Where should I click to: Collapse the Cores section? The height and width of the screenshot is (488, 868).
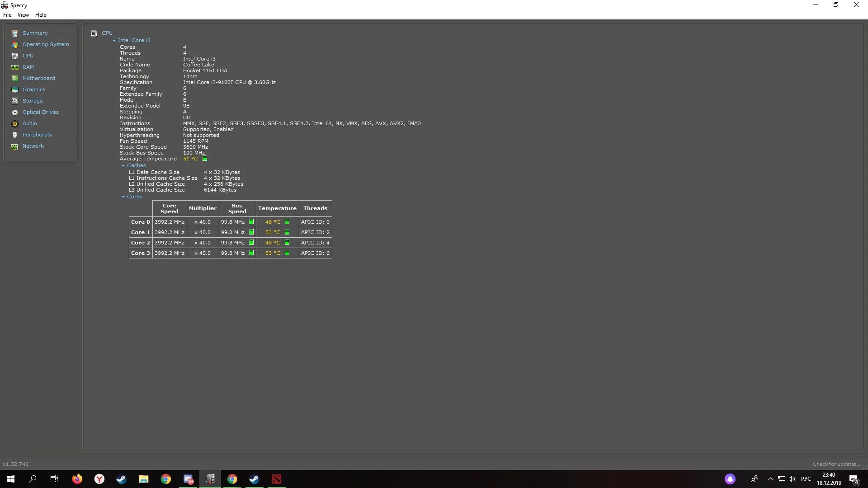tap(123, 197)
